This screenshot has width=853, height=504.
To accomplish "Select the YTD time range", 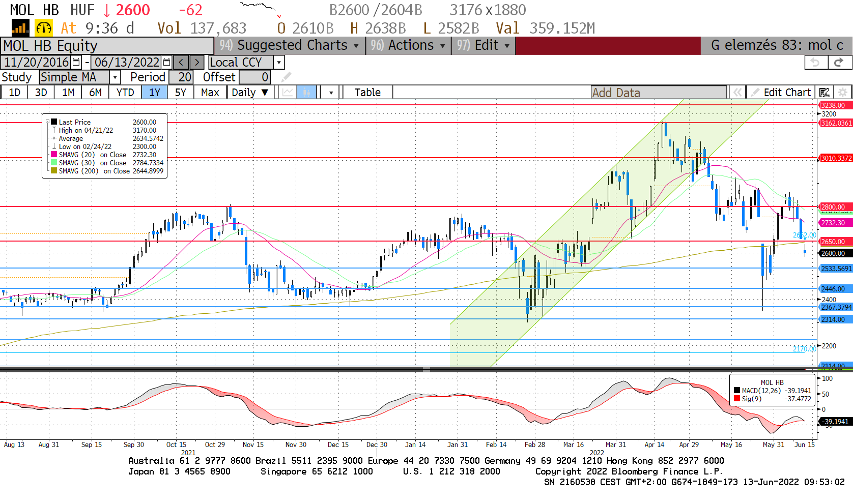I will tap(125, 92).
